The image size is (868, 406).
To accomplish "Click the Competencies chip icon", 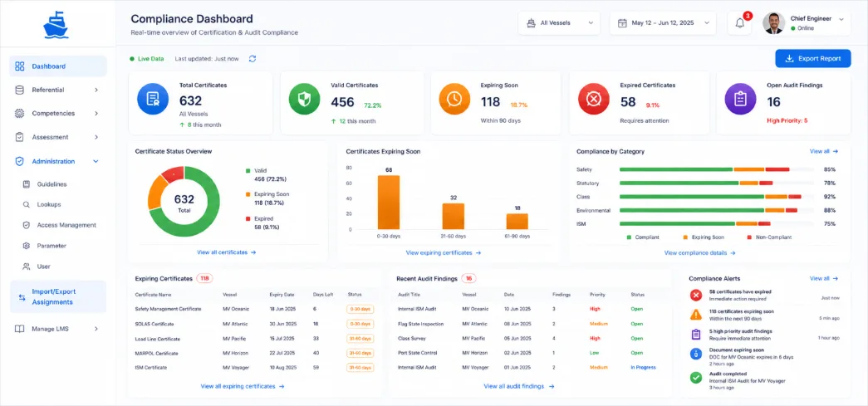I will (x=20, y=114).
